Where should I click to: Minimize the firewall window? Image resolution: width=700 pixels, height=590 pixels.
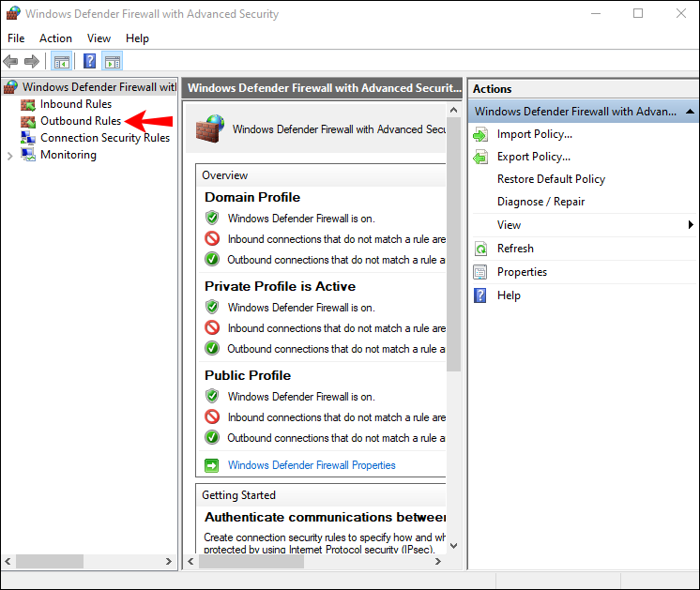[x=596, y=13]
